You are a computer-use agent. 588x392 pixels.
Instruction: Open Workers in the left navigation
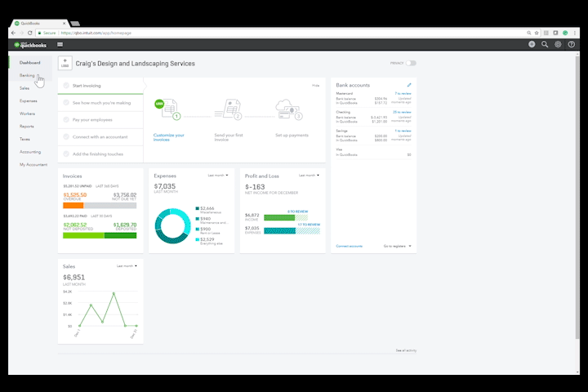[27, 114]
